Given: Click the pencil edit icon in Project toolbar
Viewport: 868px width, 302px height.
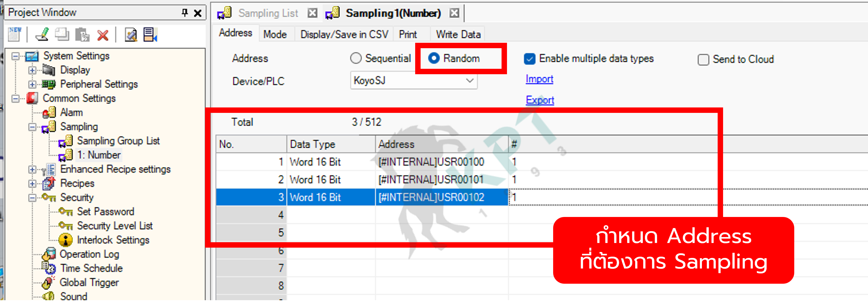Looking at the screenshot, I should (43, 34).
